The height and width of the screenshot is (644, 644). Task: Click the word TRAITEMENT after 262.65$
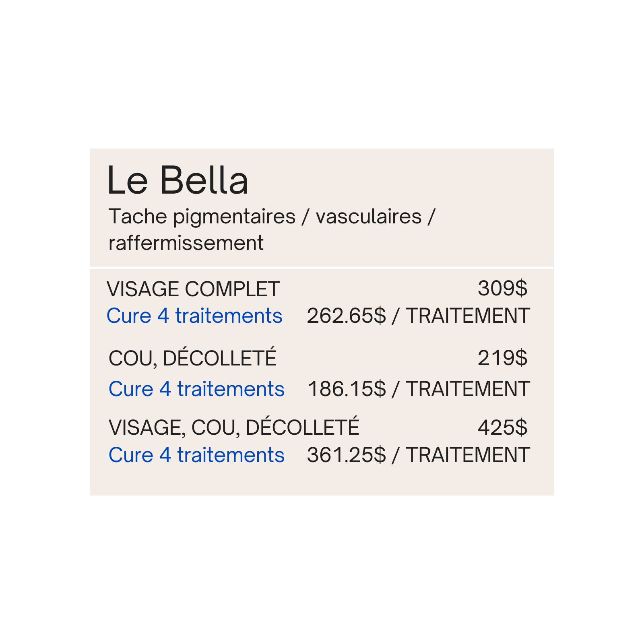(x=468, y=316)
